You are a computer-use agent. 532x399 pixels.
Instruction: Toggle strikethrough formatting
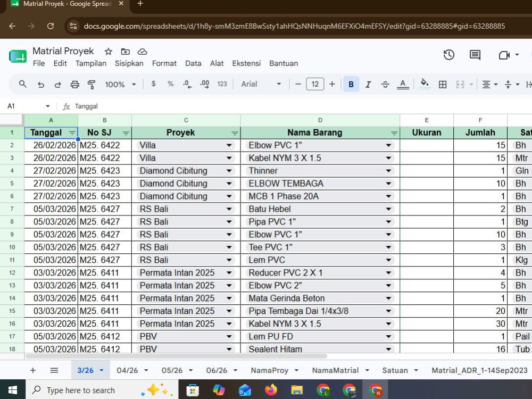pyautogui.click(x=385, y=85)
